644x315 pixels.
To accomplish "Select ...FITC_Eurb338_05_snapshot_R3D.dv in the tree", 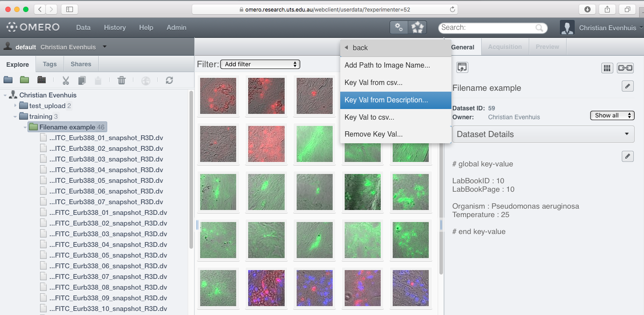I will tap(108, 255).
